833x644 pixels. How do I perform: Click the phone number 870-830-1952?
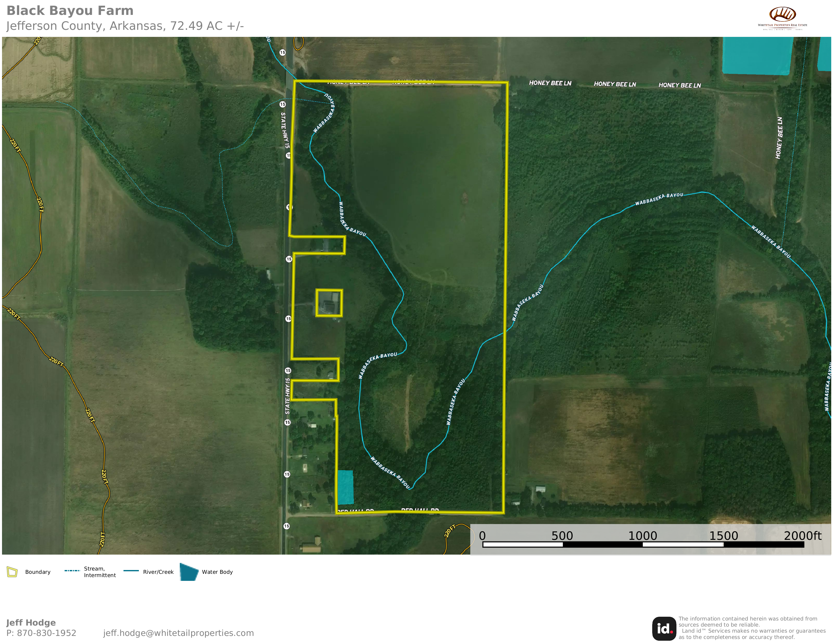[46, 633]
